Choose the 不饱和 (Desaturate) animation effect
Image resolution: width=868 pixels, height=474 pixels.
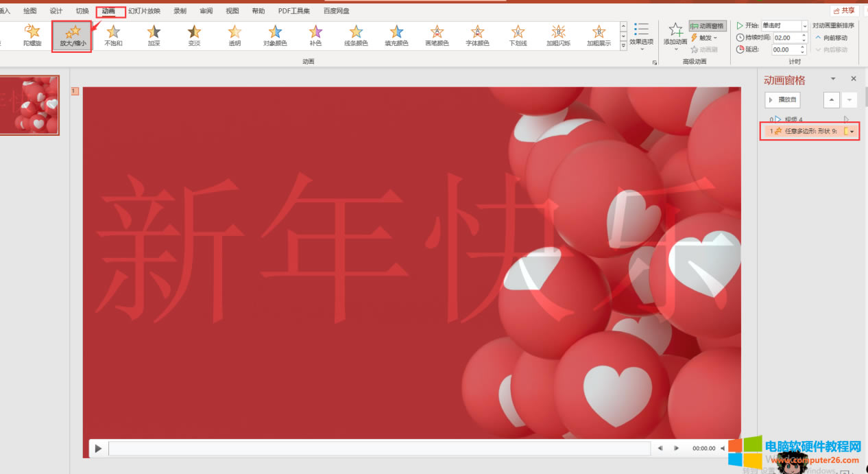coord(112,36)
